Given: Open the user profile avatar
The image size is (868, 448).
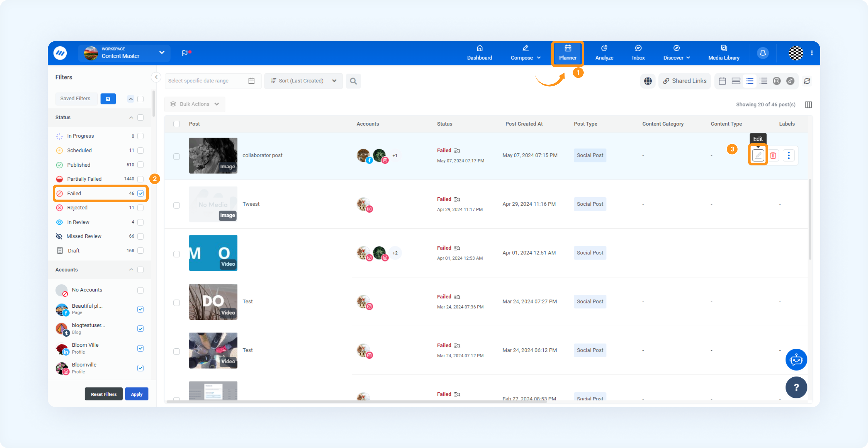Looking at the screenshot, I should point(795,53).
